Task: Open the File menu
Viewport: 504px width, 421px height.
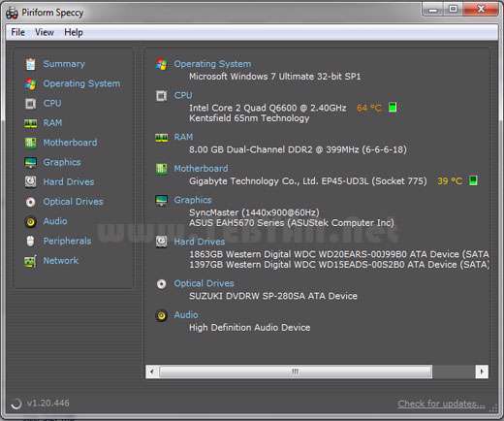Action: (x=17, y=32)
